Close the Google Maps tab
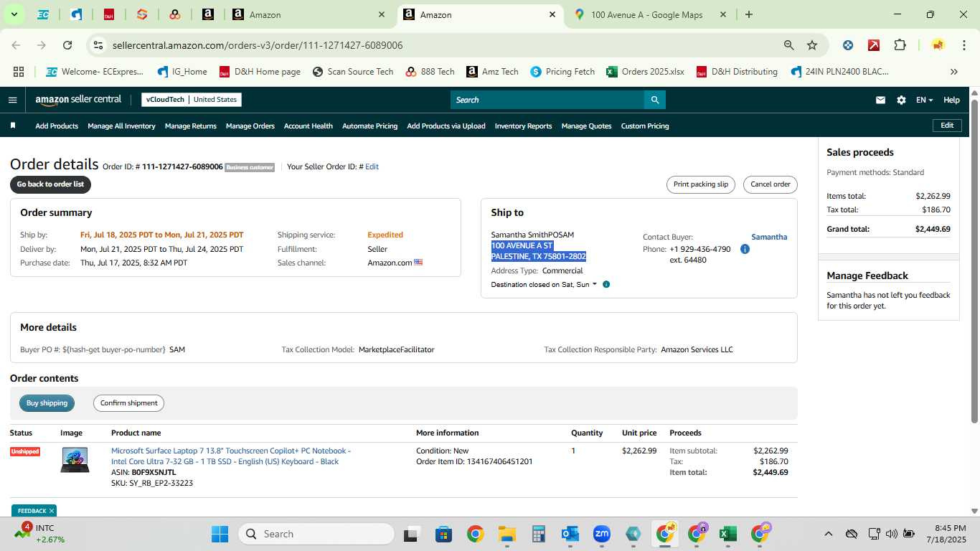The image size is (980, 551). (723, 14)
